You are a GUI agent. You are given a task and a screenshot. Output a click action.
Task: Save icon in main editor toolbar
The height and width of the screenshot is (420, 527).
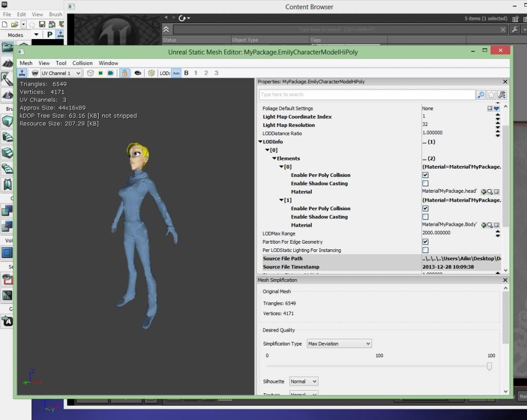pyautogui.click(x=42, y=24)
